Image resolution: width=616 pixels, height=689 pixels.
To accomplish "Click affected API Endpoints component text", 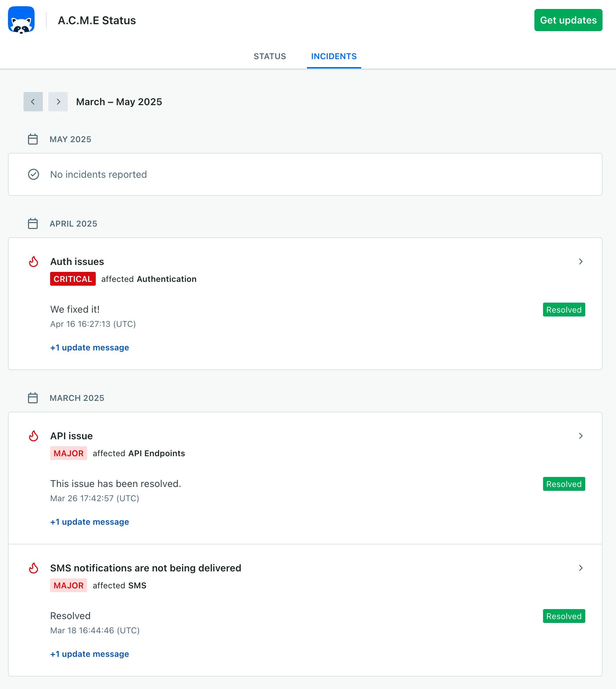I will click(139, 453).
